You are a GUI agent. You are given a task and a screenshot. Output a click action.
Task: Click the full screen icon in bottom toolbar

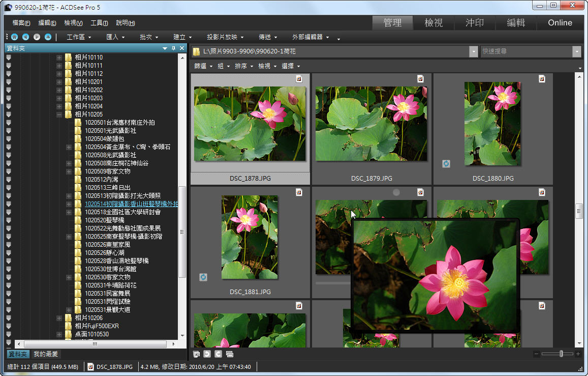230,354
